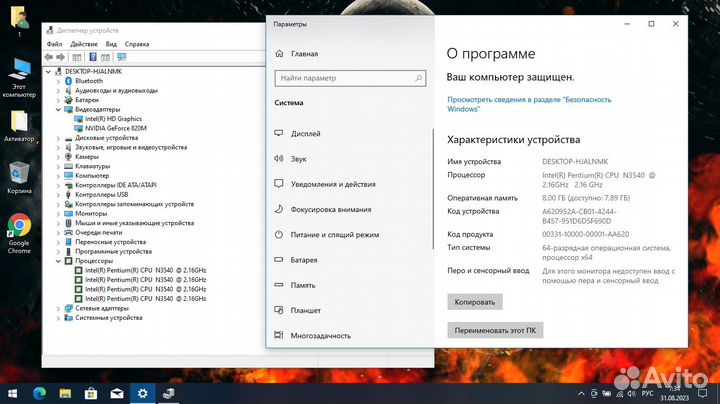
Task: Open the notification center icon
Action: (x=702, y=393)
